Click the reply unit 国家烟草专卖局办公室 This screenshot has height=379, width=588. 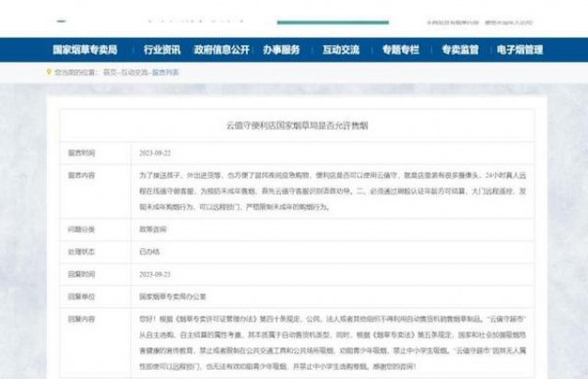(175, 297)
